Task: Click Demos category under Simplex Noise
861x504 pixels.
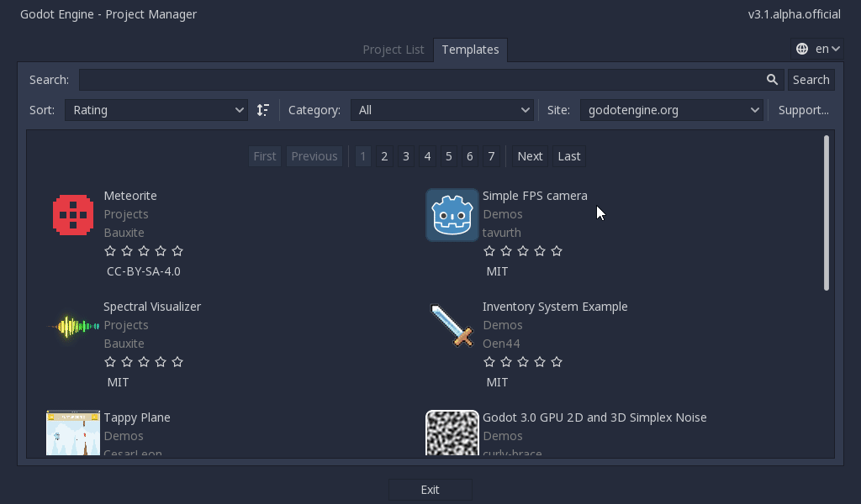Action: 503,436
